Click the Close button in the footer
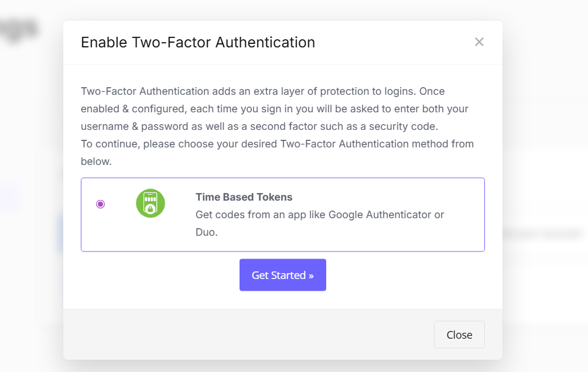The image size is (588, 372). (x=459, y=335)
